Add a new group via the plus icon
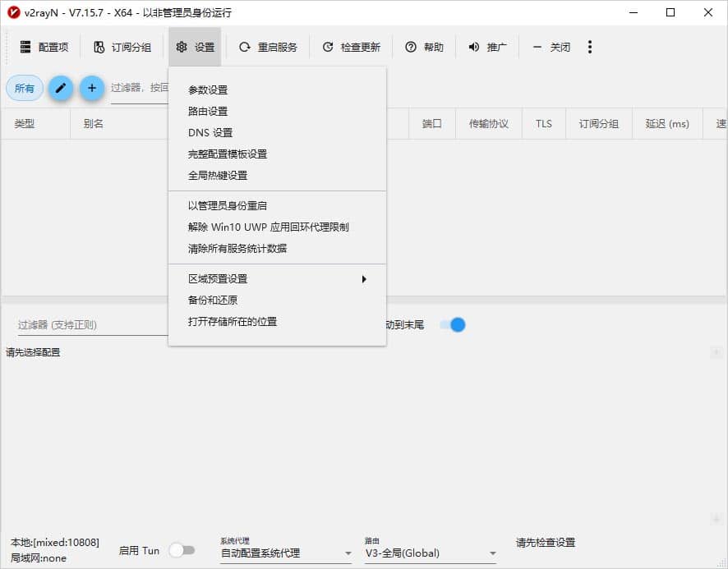The height and width of the screenshot is (569, 728). 92,88
